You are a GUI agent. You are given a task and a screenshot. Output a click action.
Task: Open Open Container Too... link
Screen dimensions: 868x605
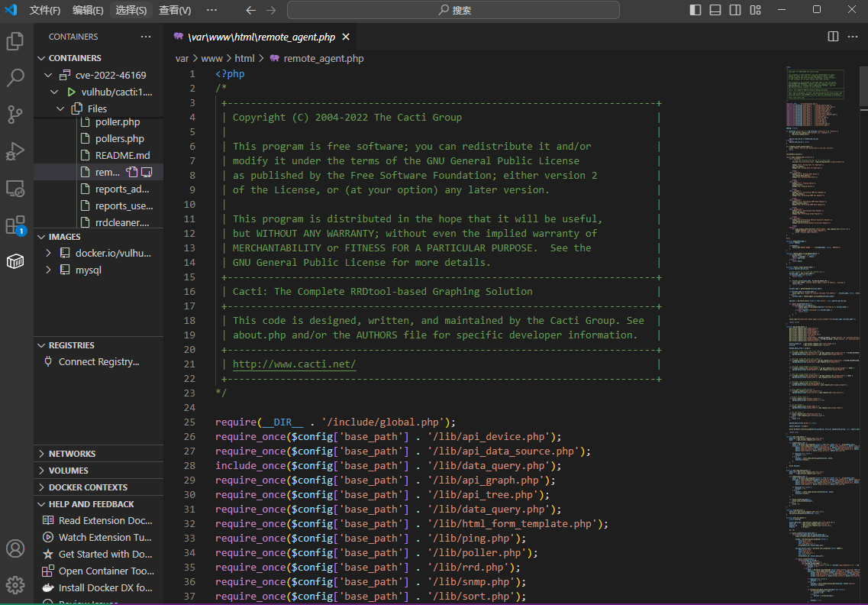tap(98, 571)
